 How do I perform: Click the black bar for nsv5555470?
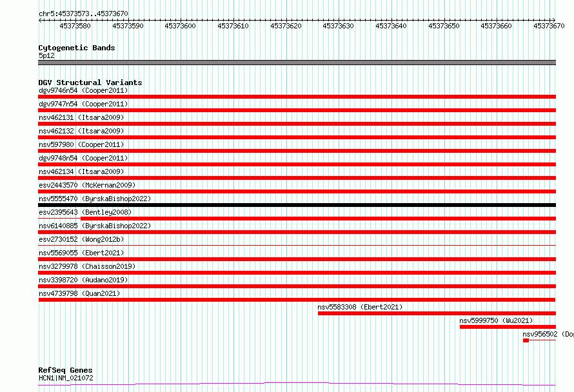click(297, 205)
